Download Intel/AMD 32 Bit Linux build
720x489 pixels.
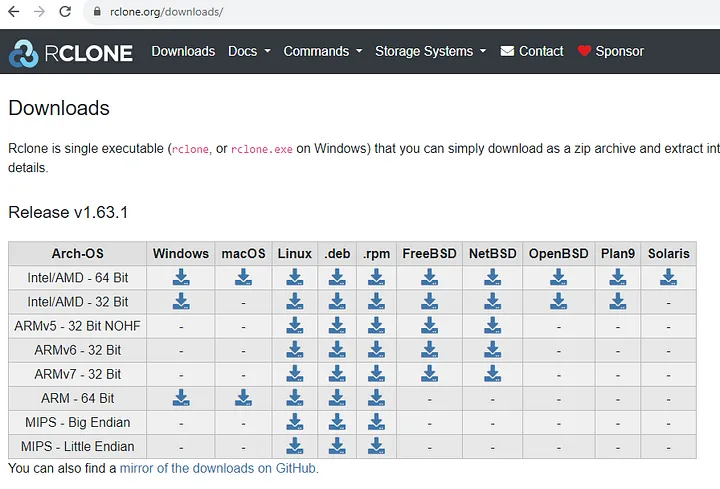(295, 301)
